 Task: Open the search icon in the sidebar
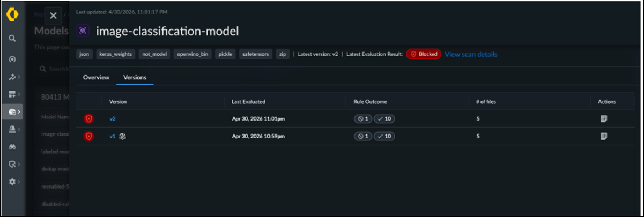[x=12, y=39]
